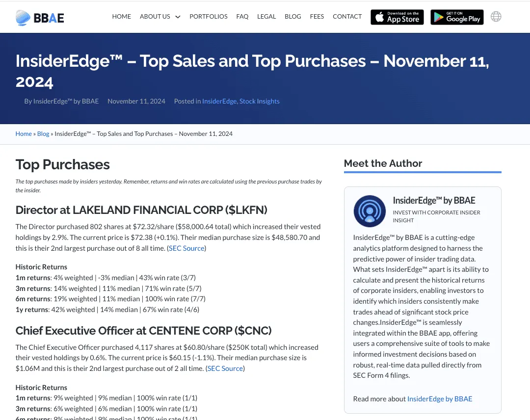Open the Home menu item
The height and width of the screenshot is (420, 530).
[x=121, y=17]
